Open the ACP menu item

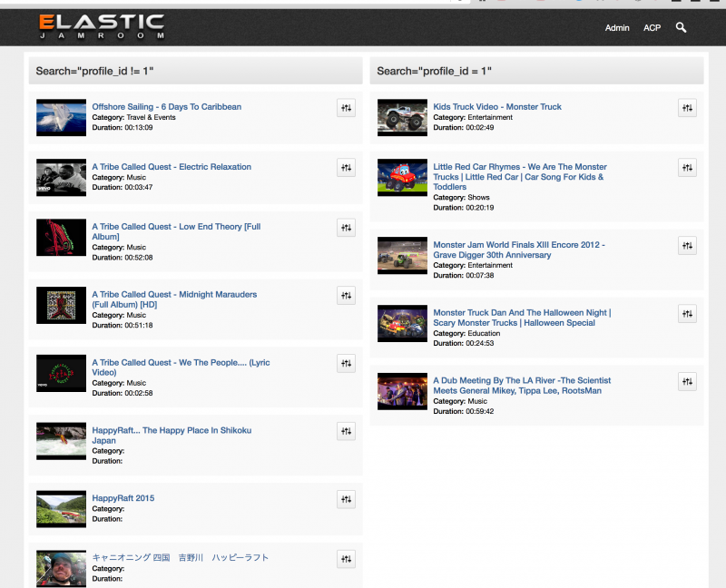coord(652,28)
